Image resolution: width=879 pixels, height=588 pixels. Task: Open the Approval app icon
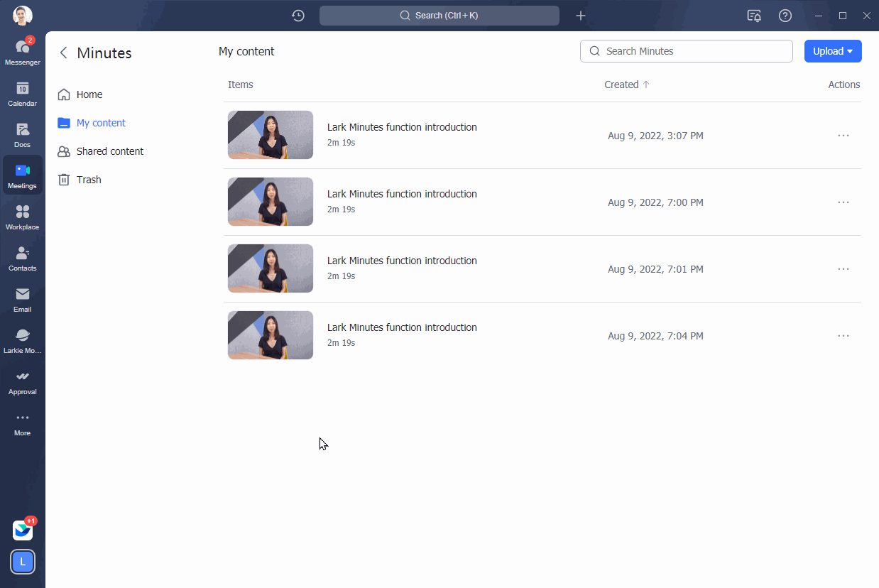coord(22,379)
